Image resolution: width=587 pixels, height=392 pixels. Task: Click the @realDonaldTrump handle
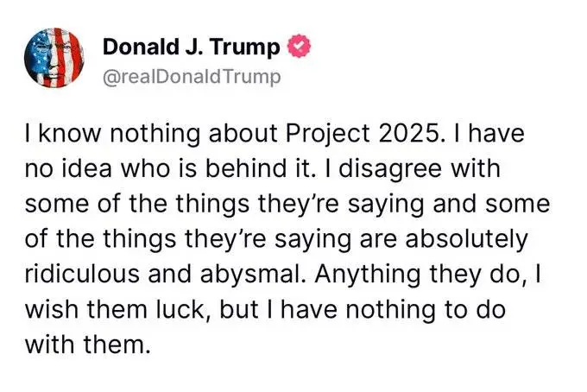click(x=192, y=76)
